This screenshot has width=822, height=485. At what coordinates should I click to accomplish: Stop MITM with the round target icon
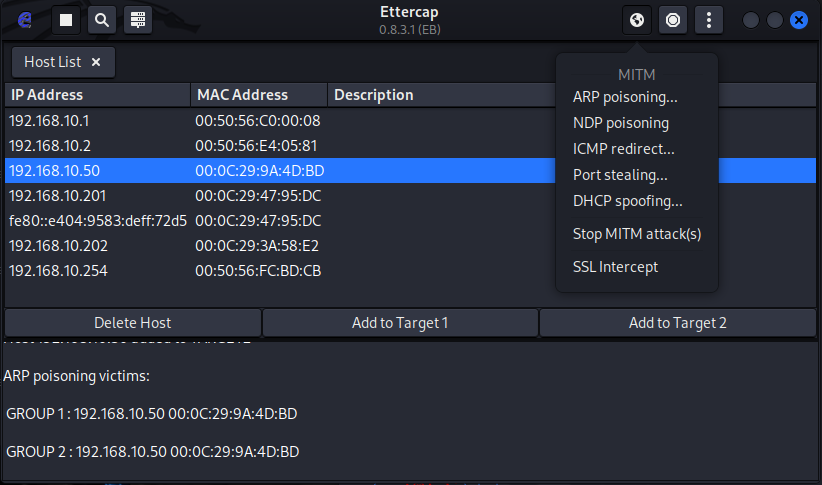pyautogui.click(x=673, y=20)
